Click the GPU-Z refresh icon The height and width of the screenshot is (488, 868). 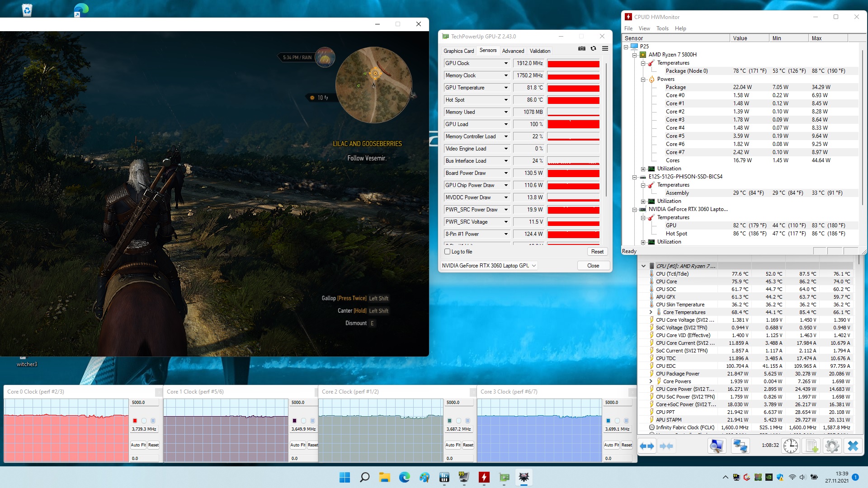(x=593, y=49)
